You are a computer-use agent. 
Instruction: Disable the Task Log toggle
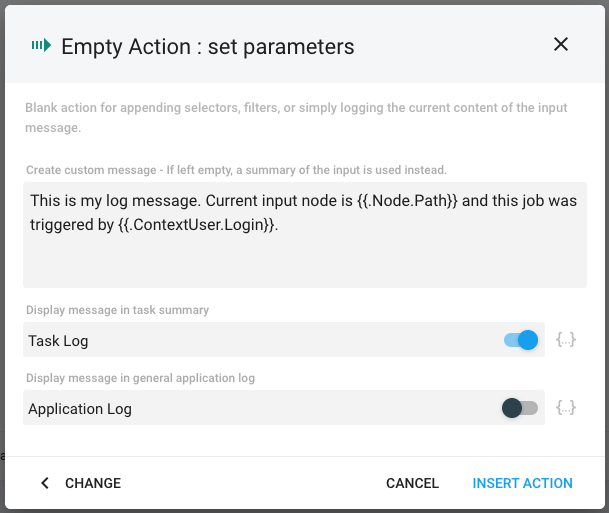(521, 340)
